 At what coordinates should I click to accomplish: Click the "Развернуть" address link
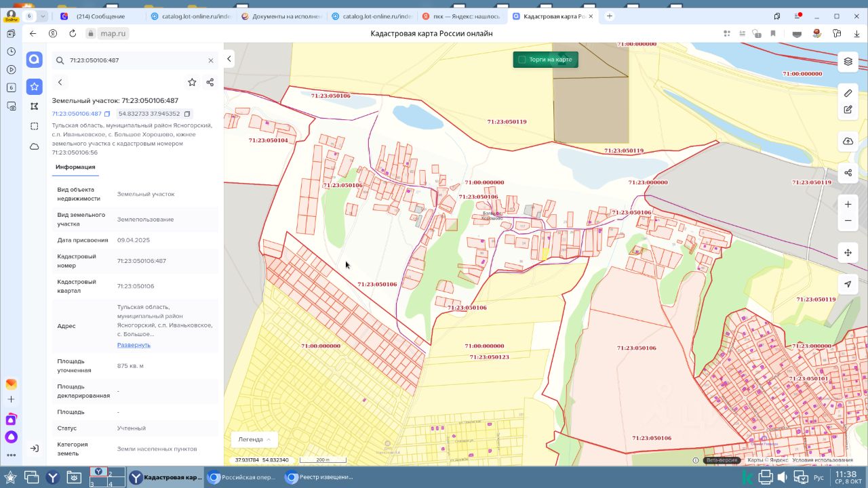coord(134,345)
